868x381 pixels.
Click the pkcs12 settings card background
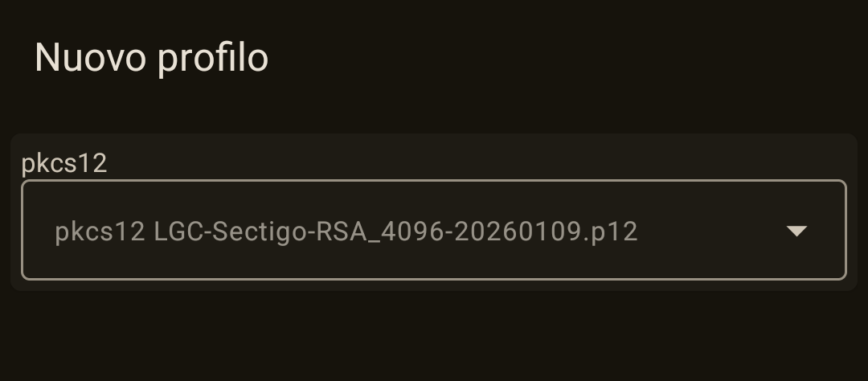coord(434,212)
